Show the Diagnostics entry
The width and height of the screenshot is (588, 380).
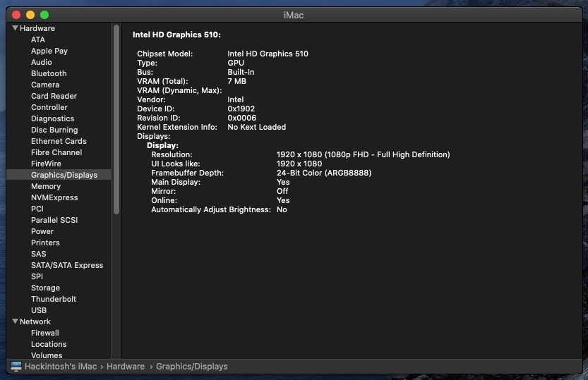pos(52,118)
